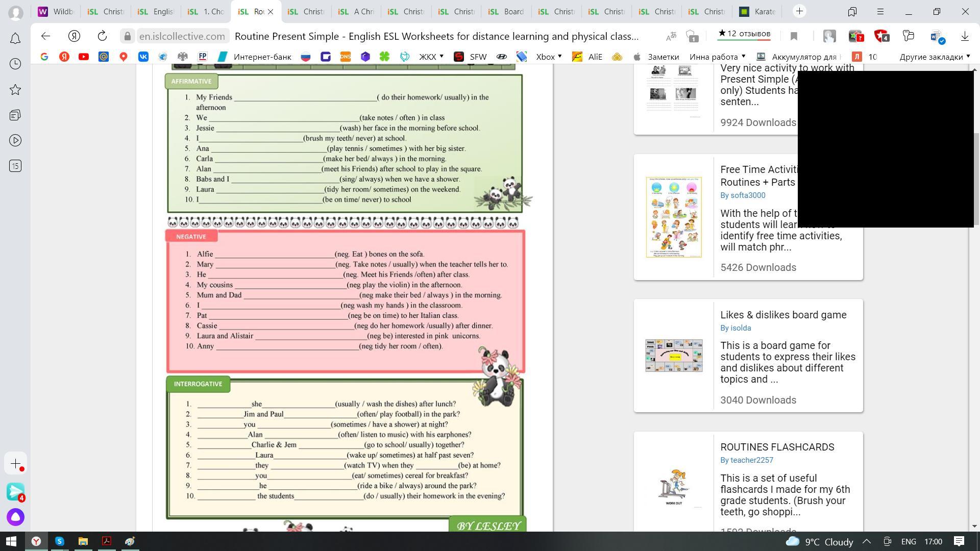Click the Likes & dislikes board game thumbnail
This screenshot has height=551, width=980.
[x=674, y=356]
